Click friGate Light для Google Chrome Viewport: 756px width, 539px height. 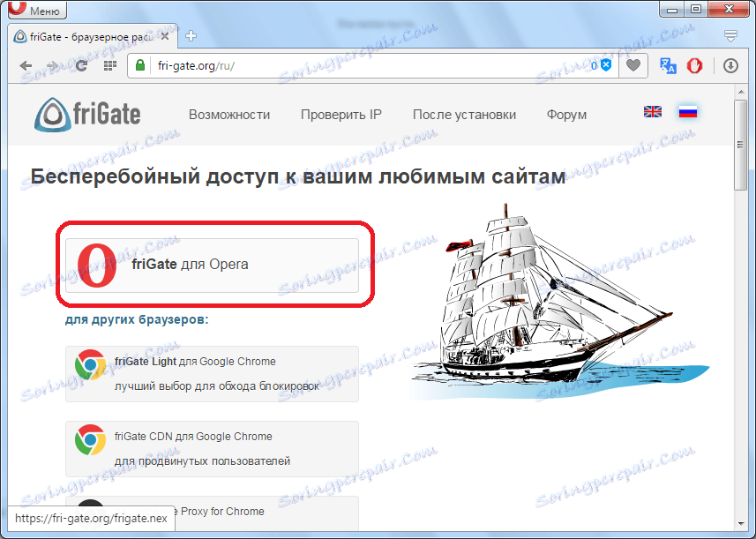point(212,374)
